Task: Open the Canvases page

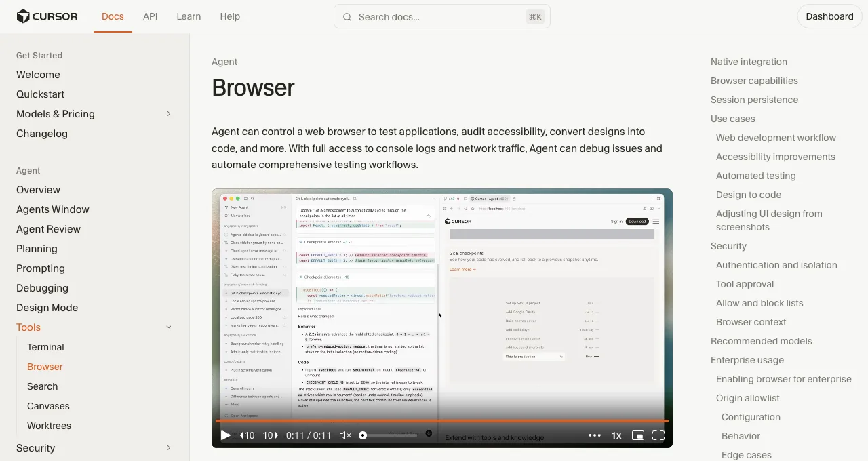Action: point(48,406)
